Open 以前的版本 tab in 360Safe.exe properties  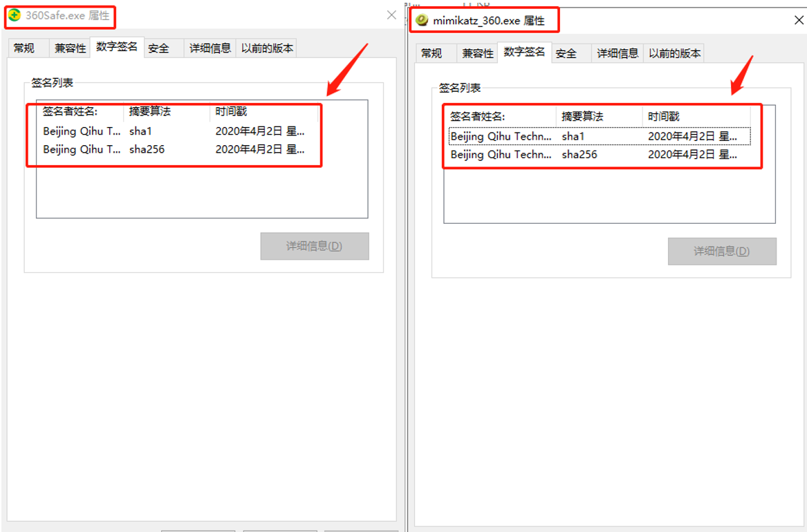tap(267, 48)
